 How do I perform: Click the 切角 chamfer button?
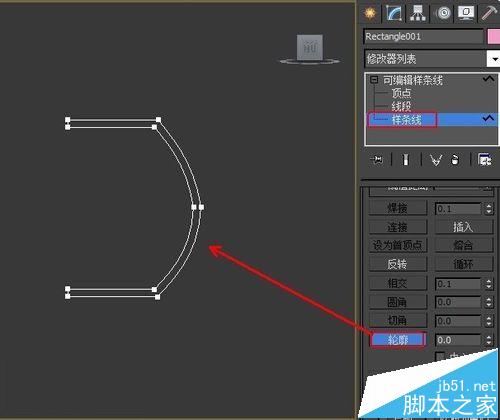point(398,321)
